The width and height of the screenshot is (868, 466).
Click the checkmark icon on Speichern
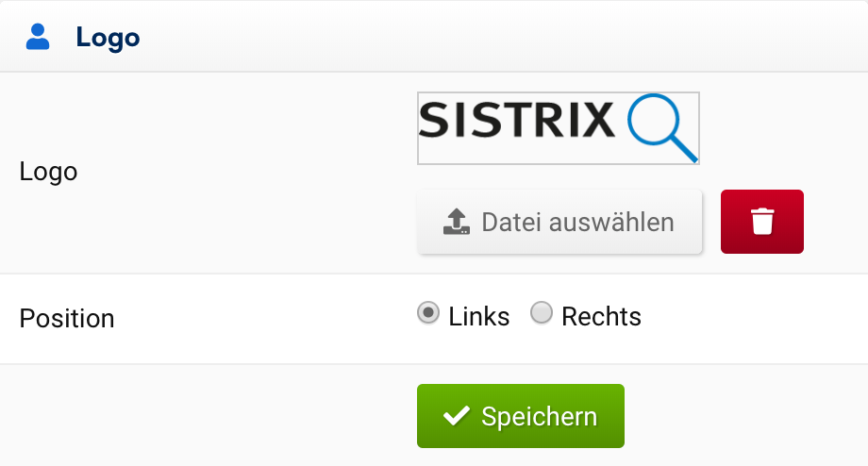point(457,416)
